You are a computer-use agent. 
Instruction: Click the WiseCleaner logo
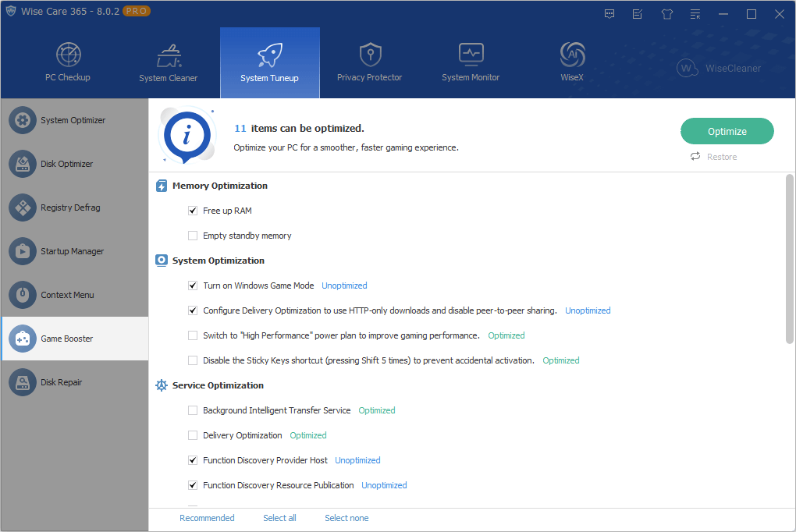[719, 68]
